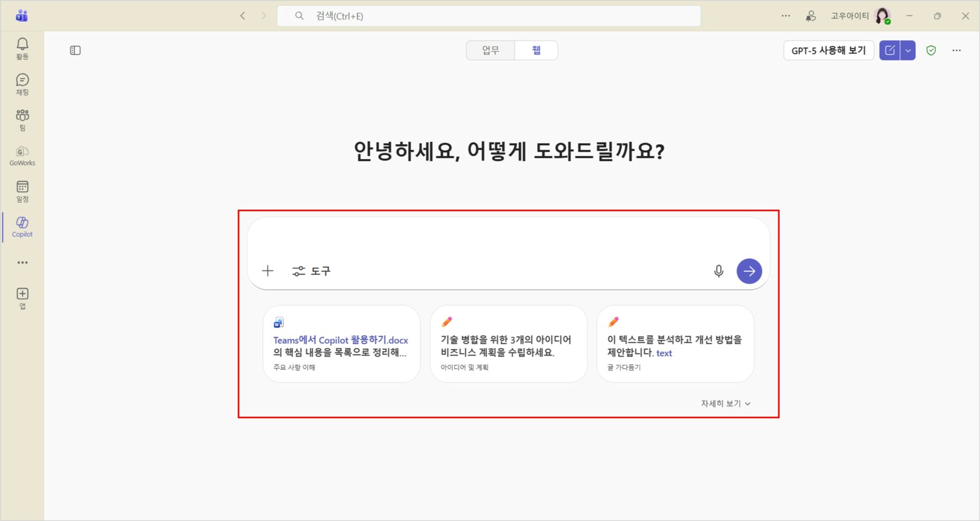Expand the new chat dropdown arrow
The image size is (980, 521).
tap(908, 51)
